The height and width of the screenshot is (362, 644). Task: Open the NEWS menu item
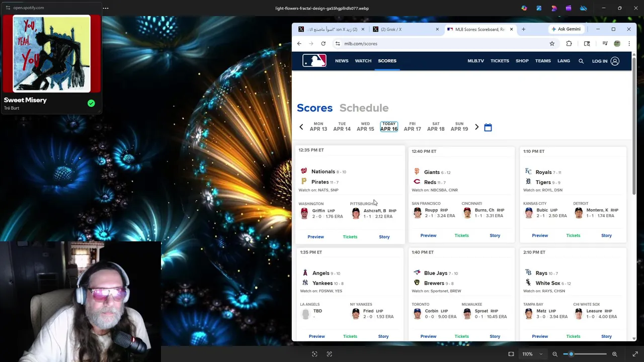(342, 61)
